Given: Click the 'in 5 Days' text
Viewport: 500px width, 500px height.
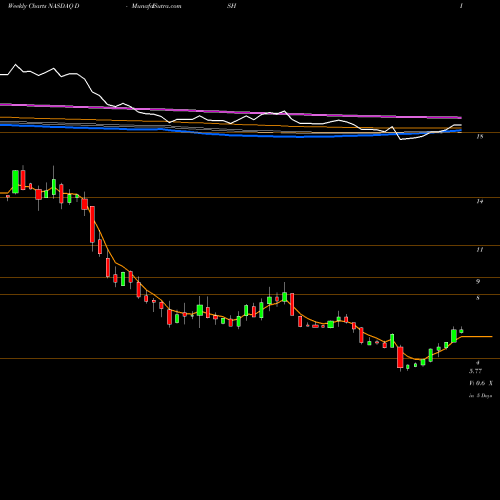Looking at the screenshot, I should click(x=481, y=396).
